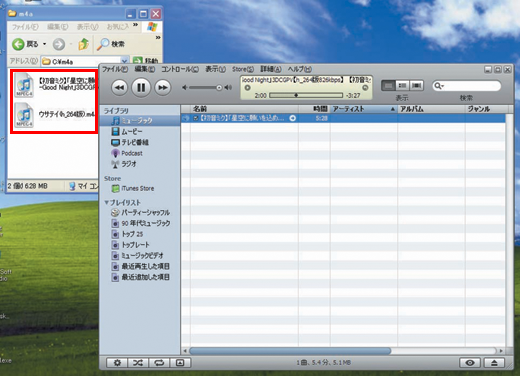Sort by the ジャンル column header
The width and height of the screenshot is (520, 376).
pos(487,109)
